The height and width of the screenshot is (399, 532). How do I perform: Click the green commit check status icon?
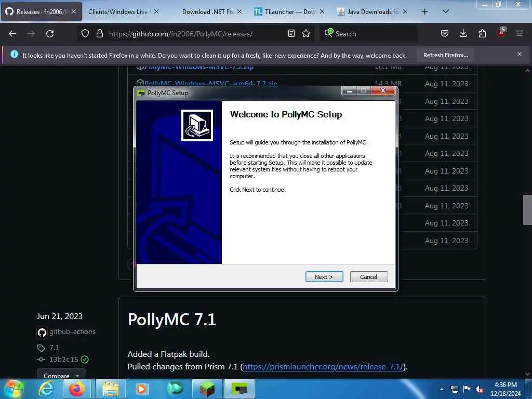pyautogui.click(x=85, y=360)
